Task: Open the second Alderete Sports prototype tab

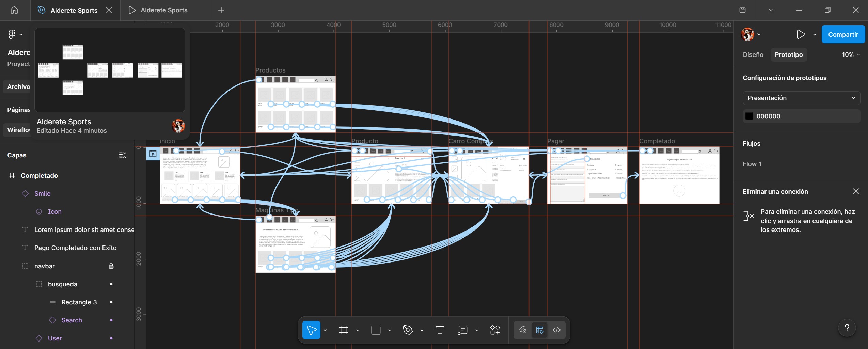Action: click(x=164, y=10)
